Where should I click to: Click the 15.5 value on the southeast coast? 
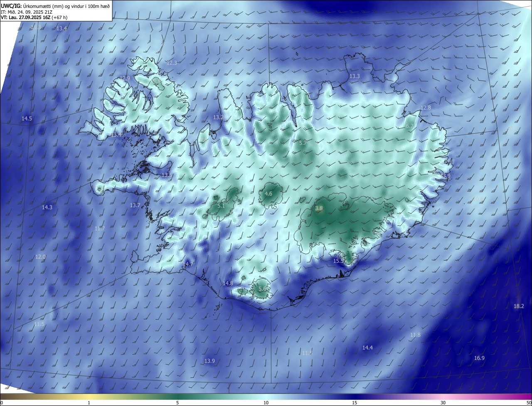pos(339,261)
